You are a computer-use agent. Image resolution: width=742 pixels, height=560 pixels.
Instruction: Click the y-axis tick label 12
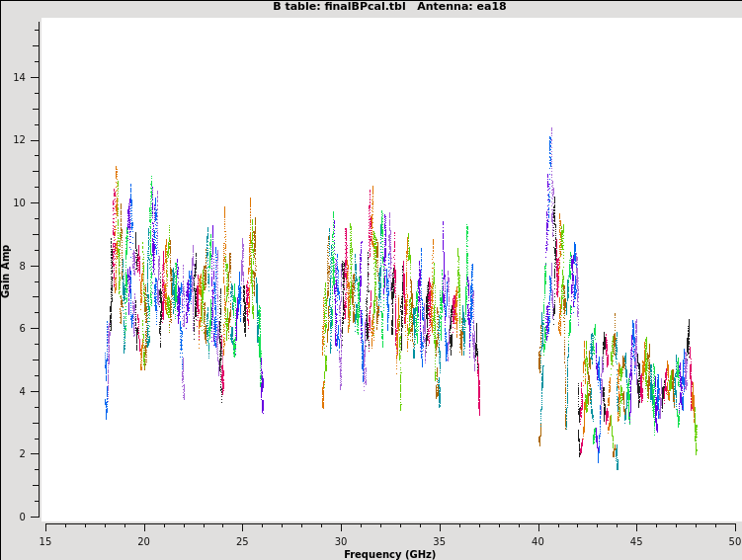[21, 140]
